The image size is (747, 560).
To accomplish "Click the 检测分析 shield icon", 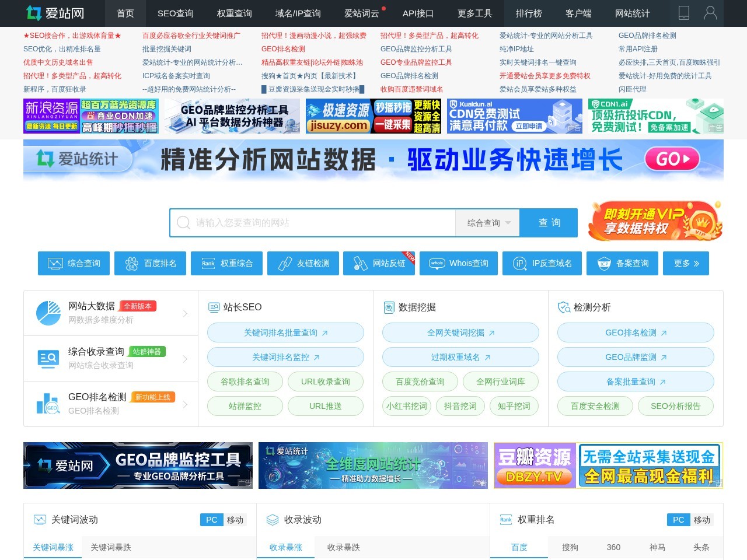I will (564, 307).
